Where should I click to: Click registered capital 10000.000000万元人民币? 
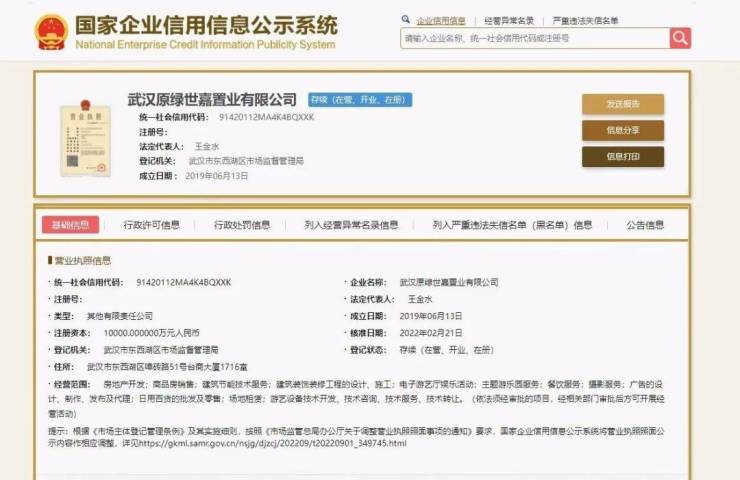tap(151, 333)
